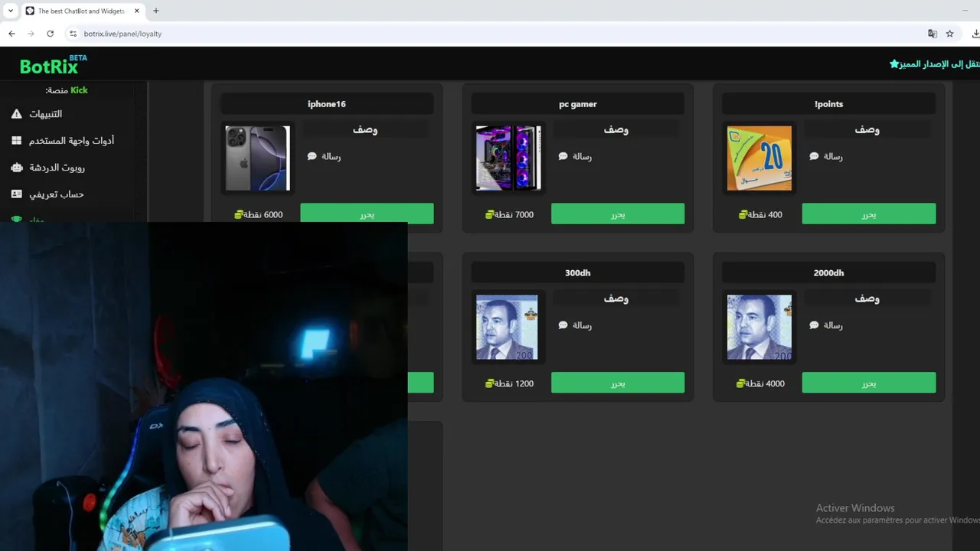Image resolution: width=980 pixels, height=551 pixels.
Task: Open التنبيهات alerts warning icon
Action: (17, 114)
